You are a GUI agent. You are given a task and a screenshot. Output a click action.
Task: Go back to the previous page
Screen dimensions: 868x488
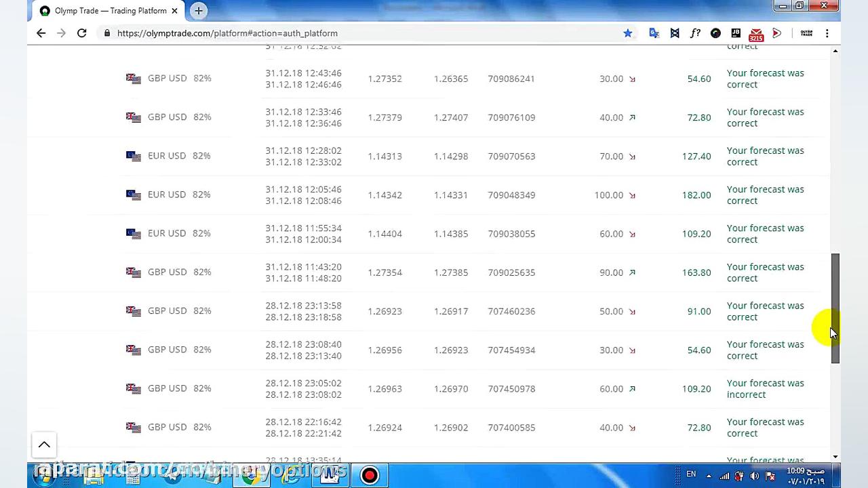click(x=41, y=33)
